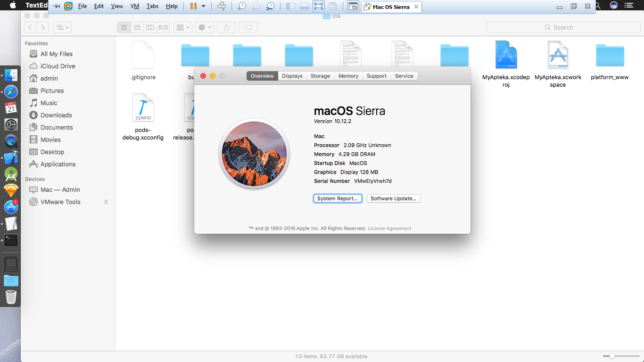Screen dimensions: 644x362
Task: Open the Terminal app in the Dock
Action: click(11, 240)
